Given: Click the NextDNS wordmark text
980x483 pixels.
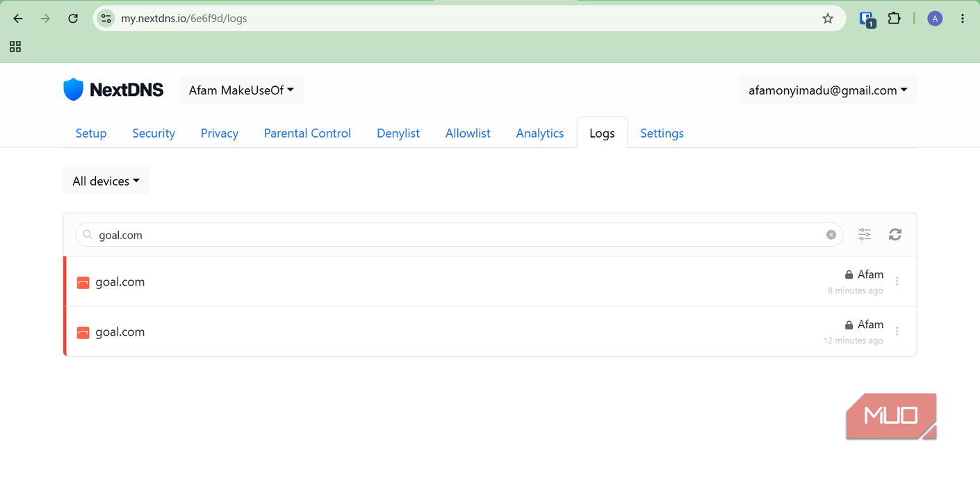Looking at the screenshot, I should [126, 90].
